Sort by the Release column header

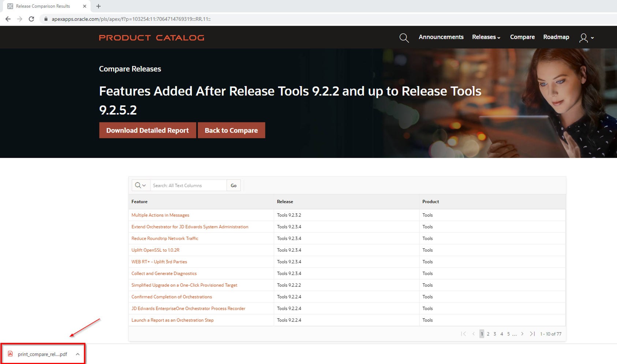click(285, 202)
